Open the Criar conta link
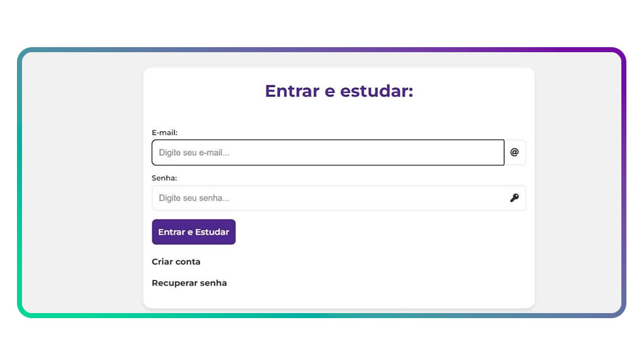Viewport: 644px width, 337px height. pyautogui.click(x=176, y=262)
